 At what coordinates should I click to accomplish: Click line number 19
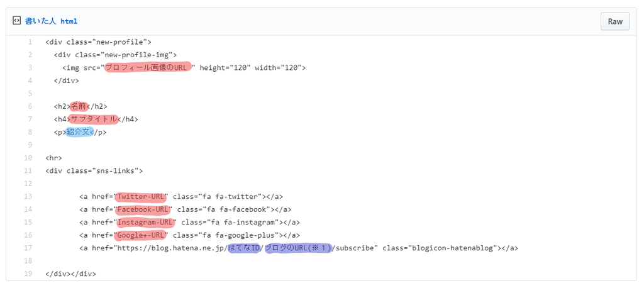pos(28,274)
